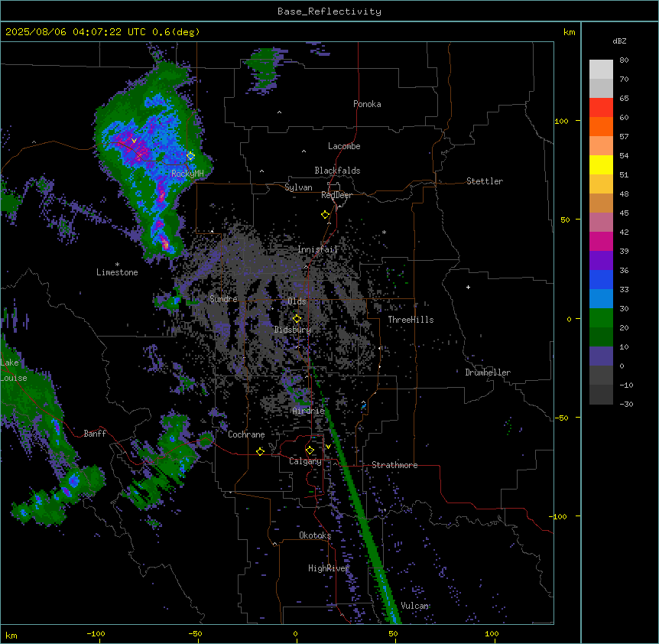The width and height of the screenshot is (659, 644).
Task: Click the -30 value in the dBZ legend
Action: click(x=626, y=405)
